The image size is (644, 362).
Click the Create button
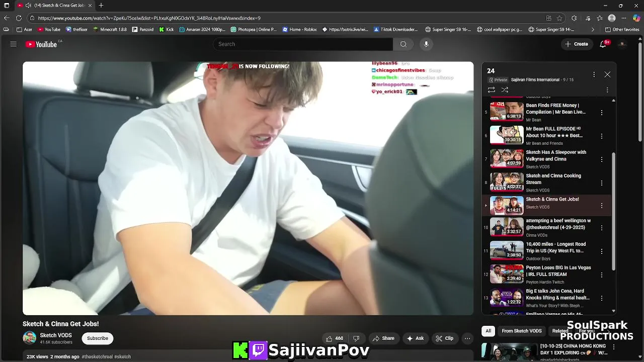tap(577, 44)
